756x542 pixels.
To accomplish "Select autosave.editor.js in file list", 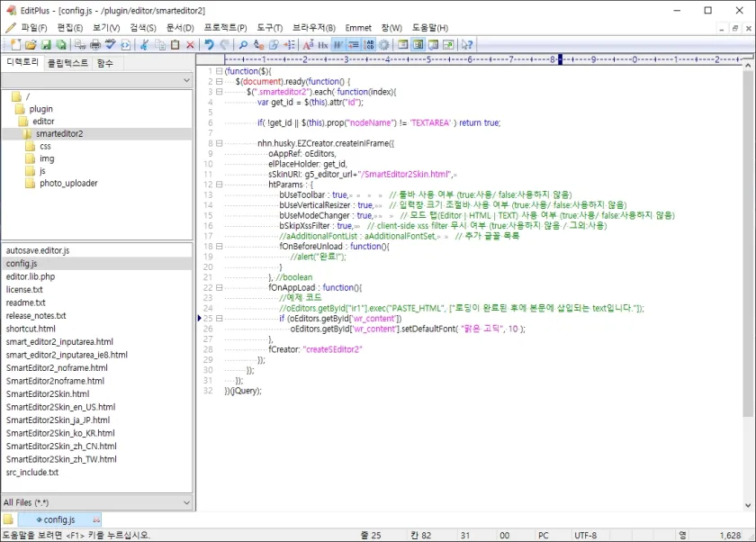I will tap(38, 250).
